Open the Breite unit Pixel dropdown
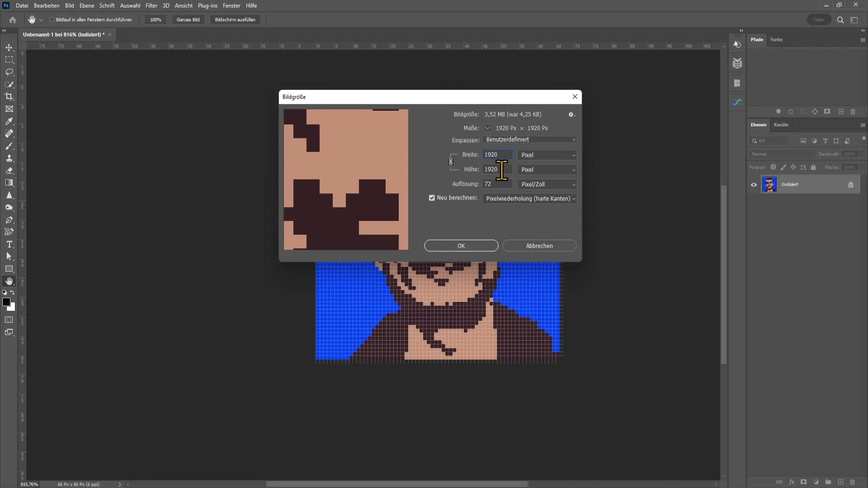The width and height of the screenshot is (868, 488). [x=547, y=155]
